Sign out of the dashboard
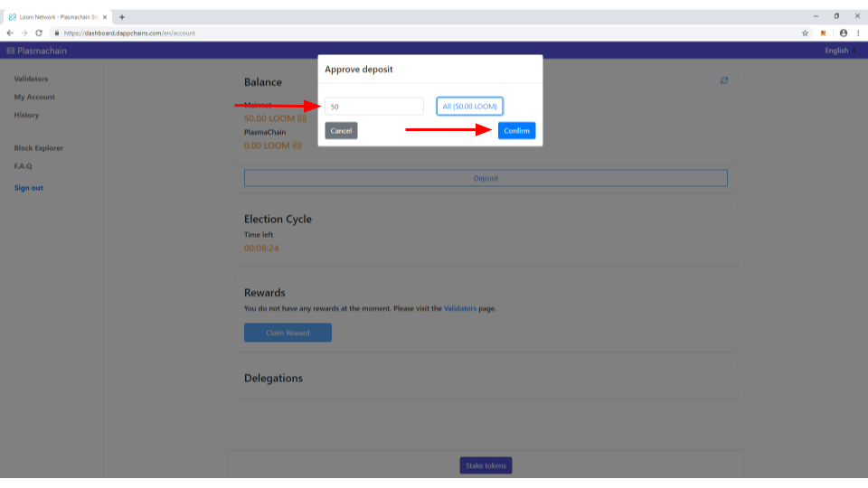This screenshot has width=868, height=488. click(x=29, y=188)
